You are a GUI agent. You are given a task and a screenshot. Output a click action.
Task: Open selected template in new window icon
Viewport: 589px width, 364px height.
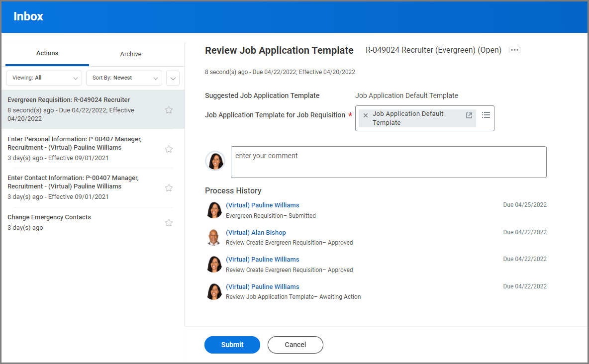coord(469,115)
